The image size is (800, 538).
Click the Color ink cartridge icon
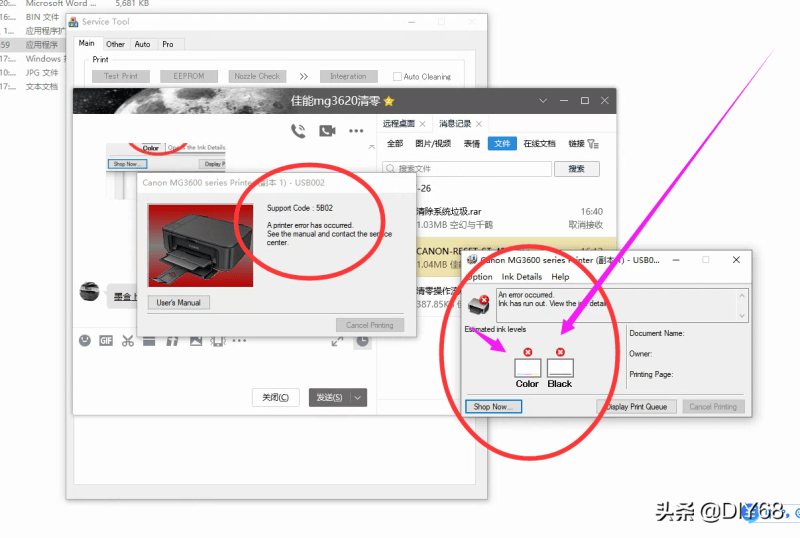click(527, 367)
